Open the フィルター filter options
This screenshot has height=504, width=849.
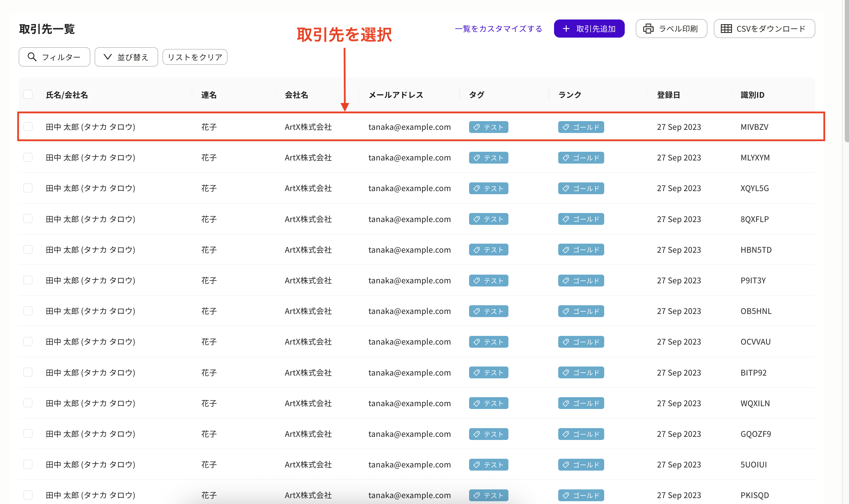(54, 57)
